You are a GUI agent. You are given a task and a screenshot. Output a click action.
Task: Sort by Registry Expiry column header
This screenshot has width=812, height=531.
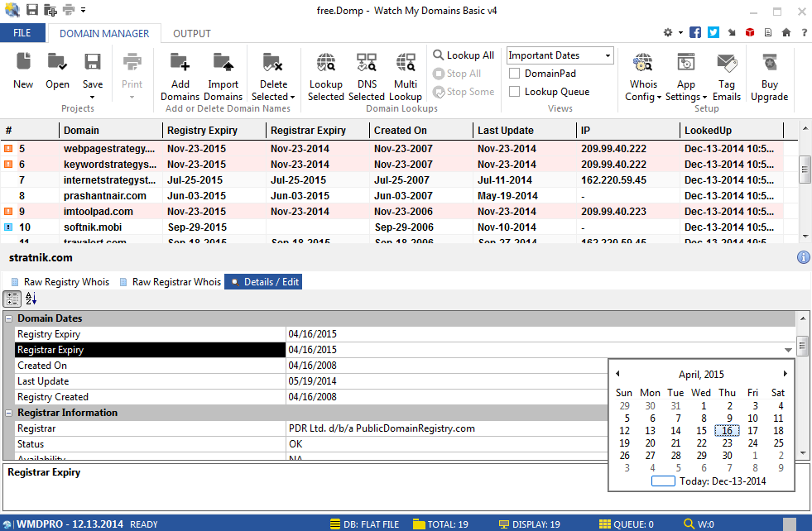click(x=202, y=131)
